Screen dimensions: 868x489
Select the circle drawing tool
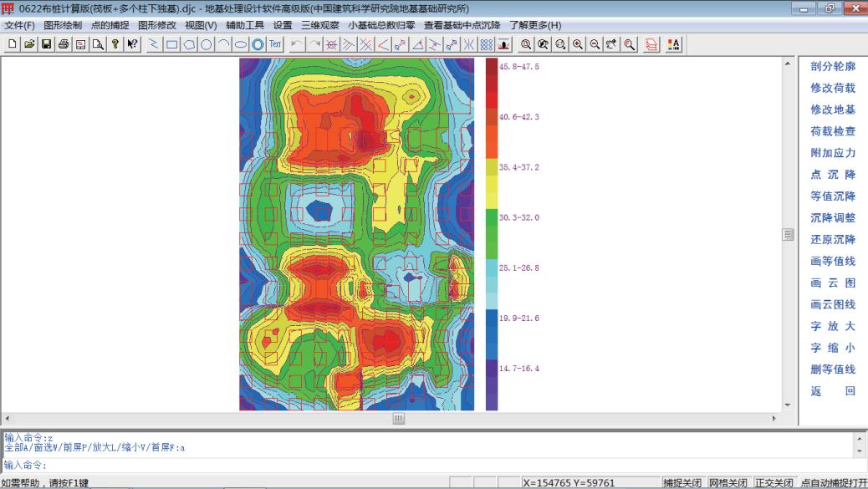pyautogui.click(x=207, y=44)
